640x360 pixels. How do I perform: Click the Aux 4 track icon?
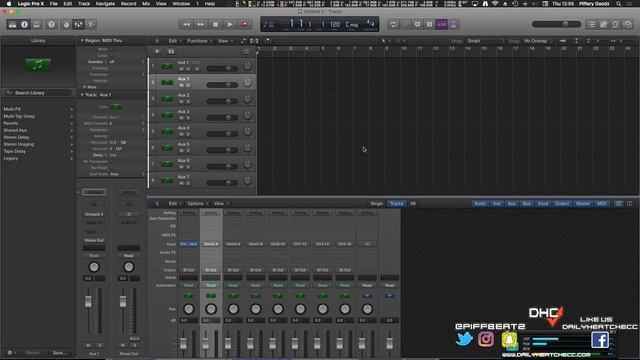[167, 131]
